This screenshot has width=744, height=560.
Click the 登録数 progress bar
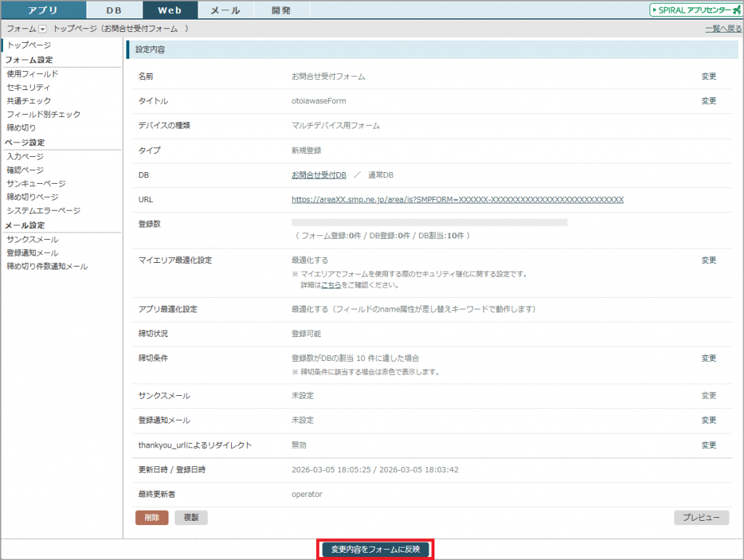point(429,222)
